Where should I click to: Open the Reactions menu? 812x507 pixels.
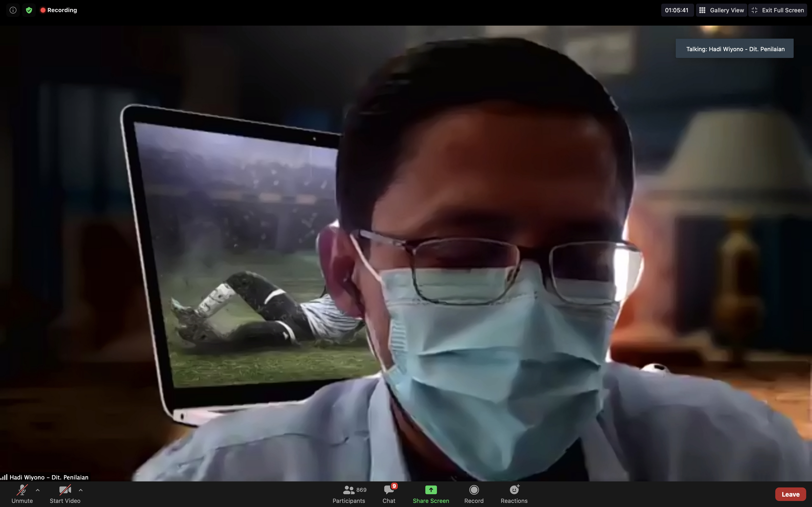click(x=514, y=494)
